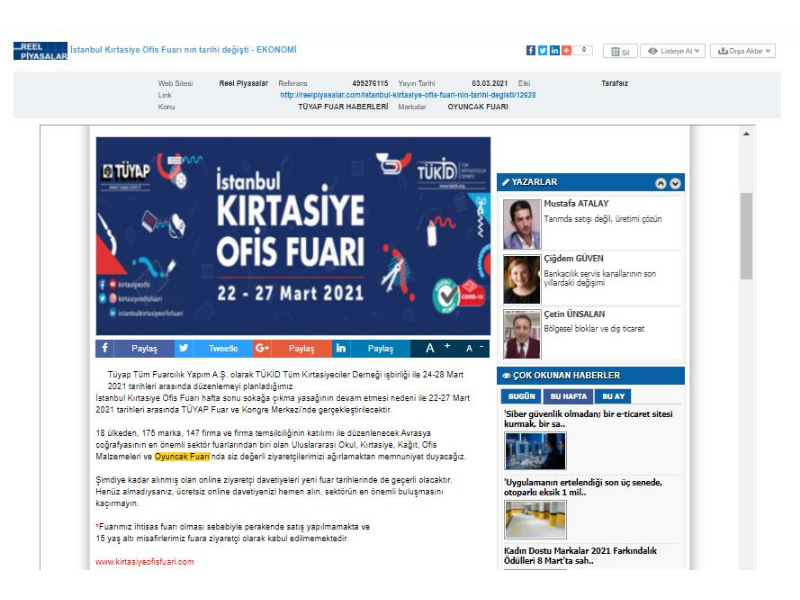Click the vertical scrollbar thumb

point(746,236)
